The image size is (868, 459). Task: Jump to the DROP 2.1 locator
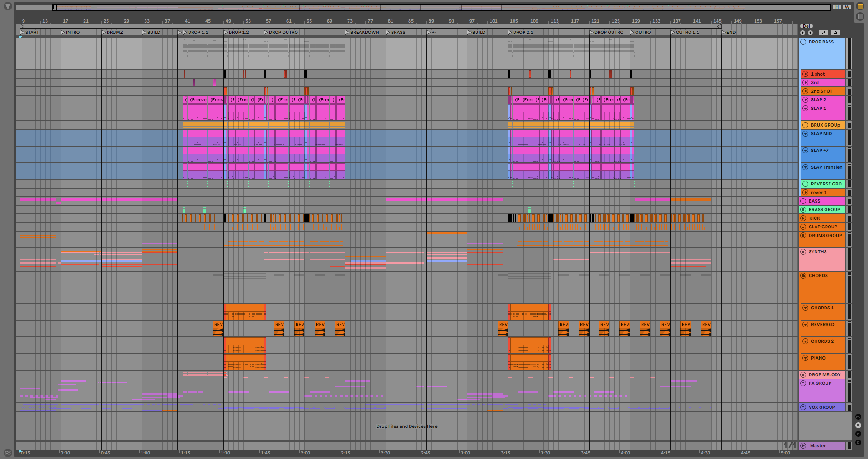pos(521,33)
